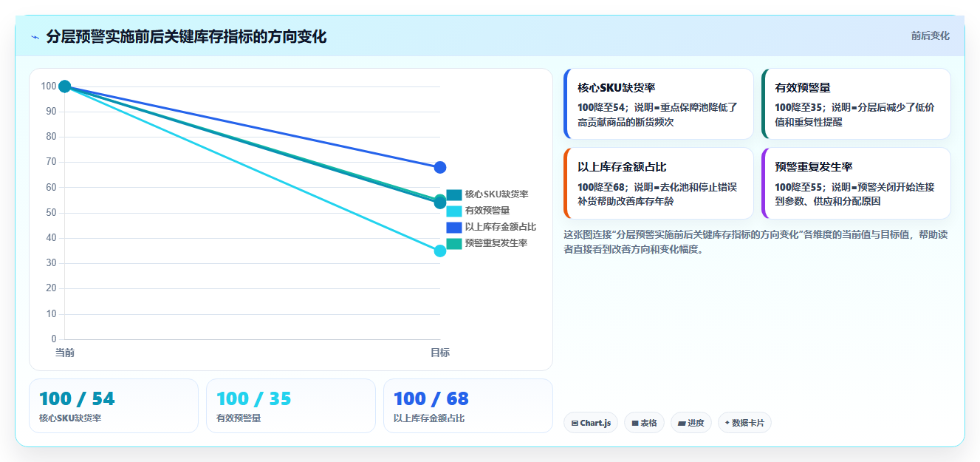Image resolution: width=980 pixels, height=462 pixels.
Task: Click the 进度 chip icon
Action: (682, 424)
